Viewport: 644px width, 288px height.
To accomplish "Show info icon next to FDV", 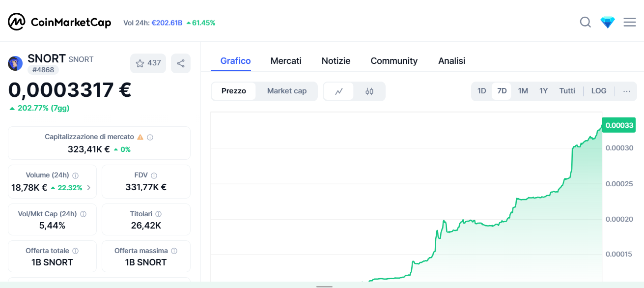I will point(154,175).
